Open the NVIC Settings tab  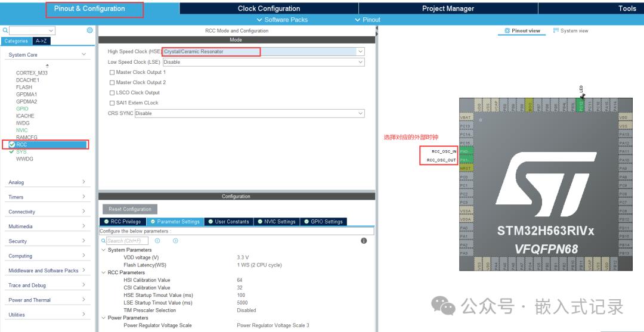click(277, 222)
